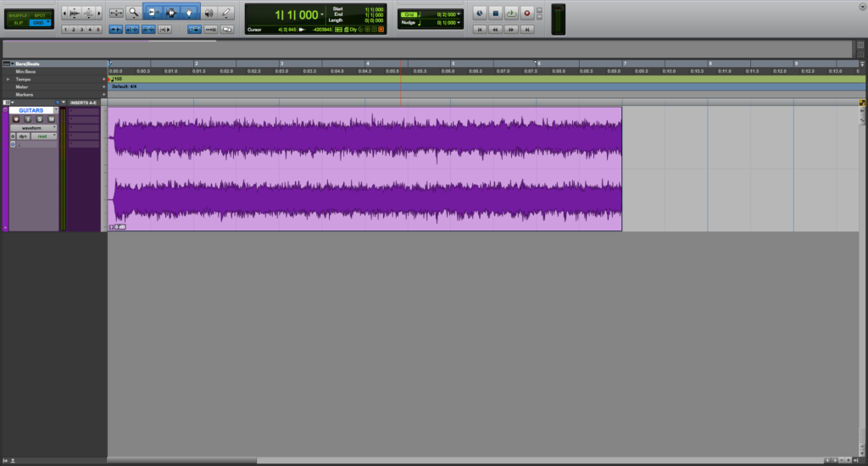This screenshot has height=466, width=868.
Task: Click the GUITARS audio clip waveform
Action: (x=364, y=169)
